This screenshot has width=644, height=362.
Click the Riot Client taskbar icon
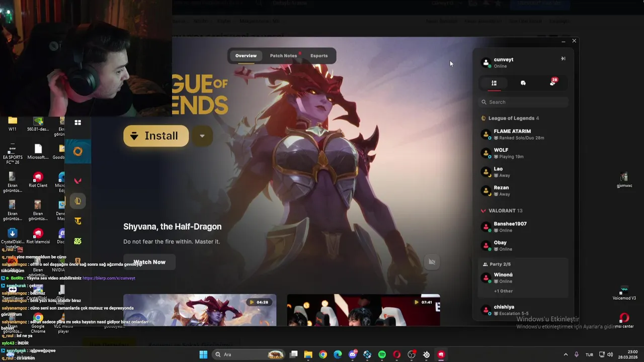[441, 354]
